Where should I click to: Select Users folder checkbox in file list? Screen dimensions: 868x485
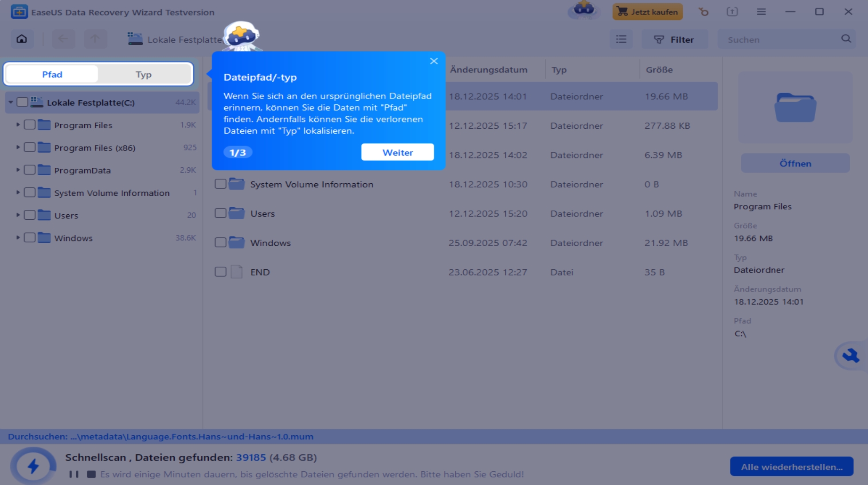(x=220, y=213)
